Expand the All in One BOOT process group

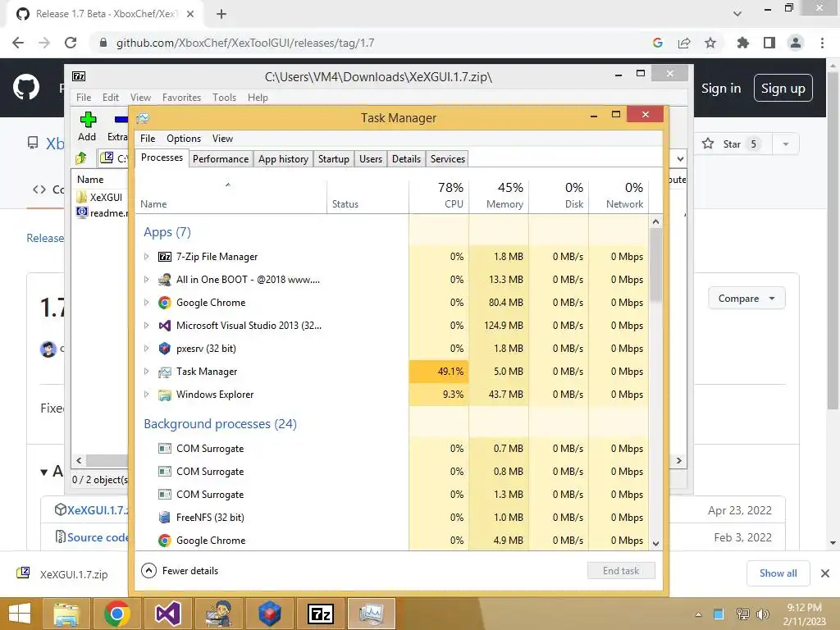coord(146,280)
